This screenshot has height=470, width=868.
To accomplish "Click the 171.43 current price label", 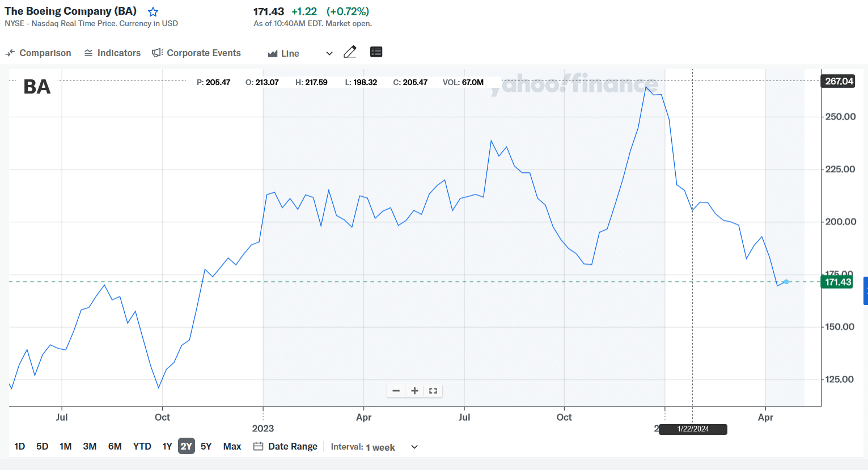I will [837, 282].
